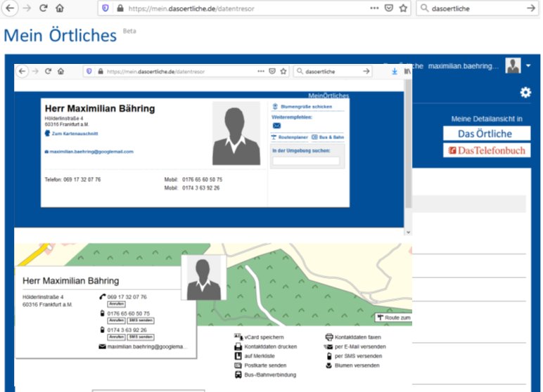Click the Route zum button on the map
The width and height of the screenshot is (543, 392).
coord(394,318)
